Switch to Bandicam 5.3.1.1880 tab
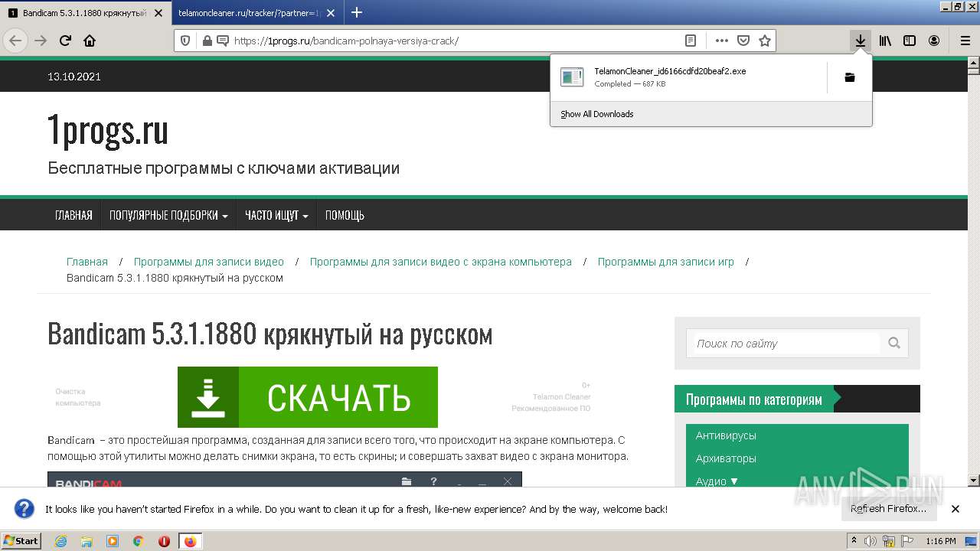The height and width of the screenshot is (551, 980). tap(86, 13)
